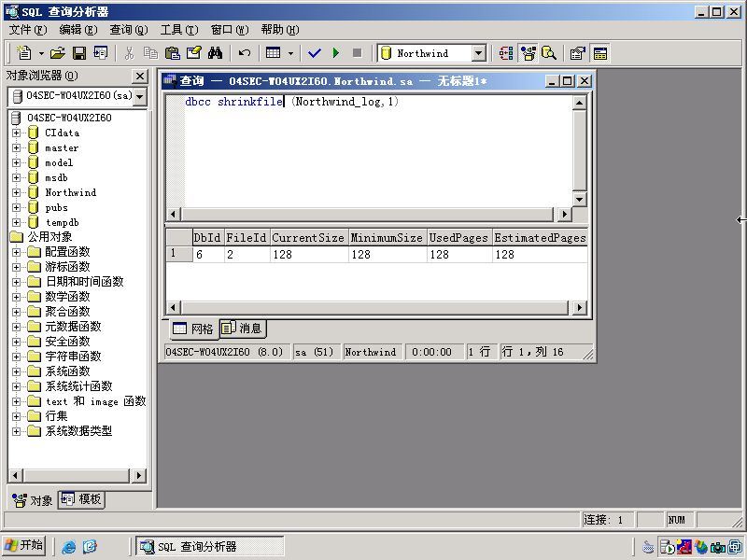Expand the 配置函数 folder

coord(16,252)
